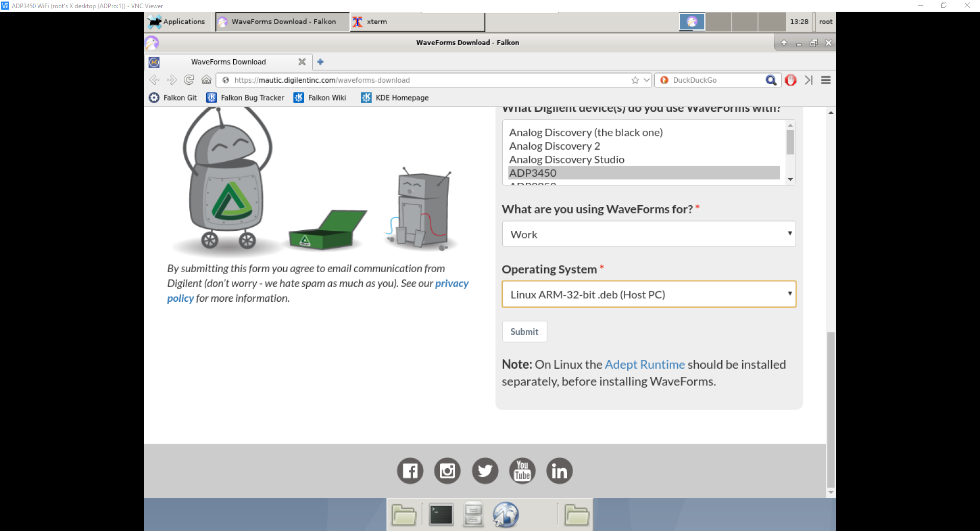Show hidden toolbar tools arrow
The width and height of the screenshot is (980, 531).
(x=808, y=80)
